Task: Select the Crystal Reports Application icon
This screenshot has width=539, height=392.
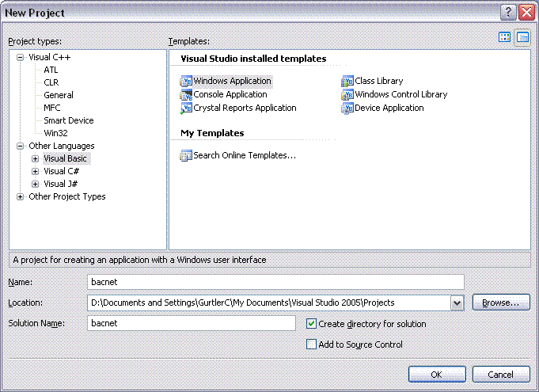Action: (x=186, y=108)
